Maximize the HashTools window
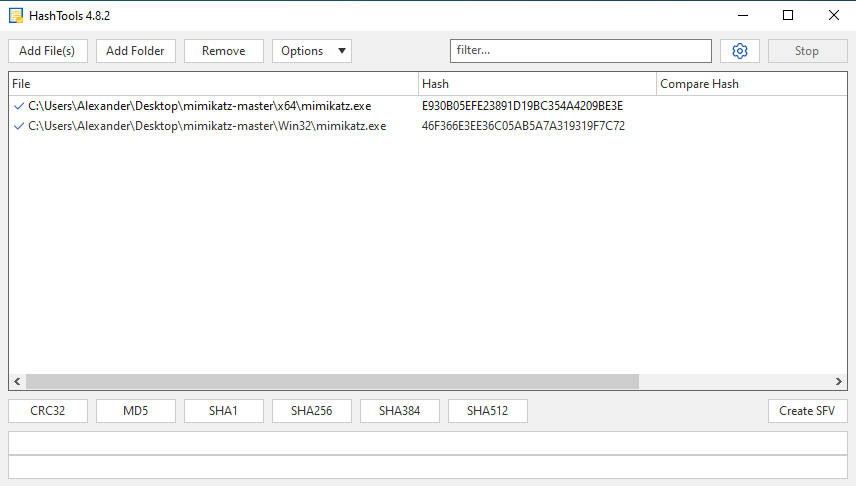The image size is (856, 486). pyautogui.click(x=788, y=15)
